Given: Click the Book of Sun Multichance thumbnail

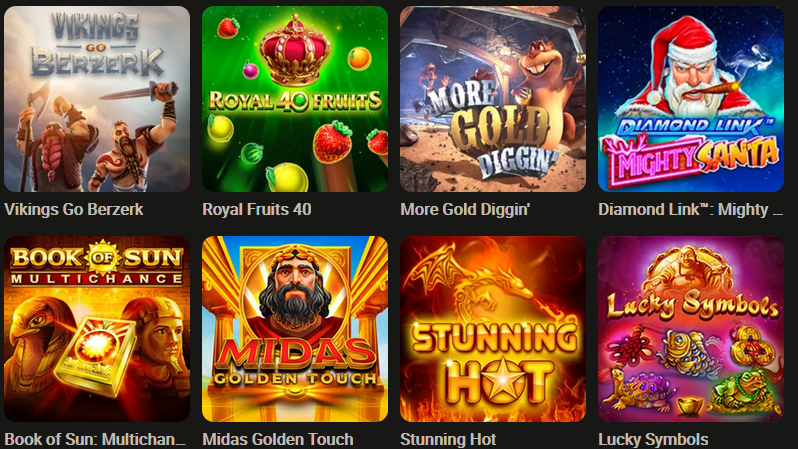Looking at the screenshot, I should click(97, 329).
